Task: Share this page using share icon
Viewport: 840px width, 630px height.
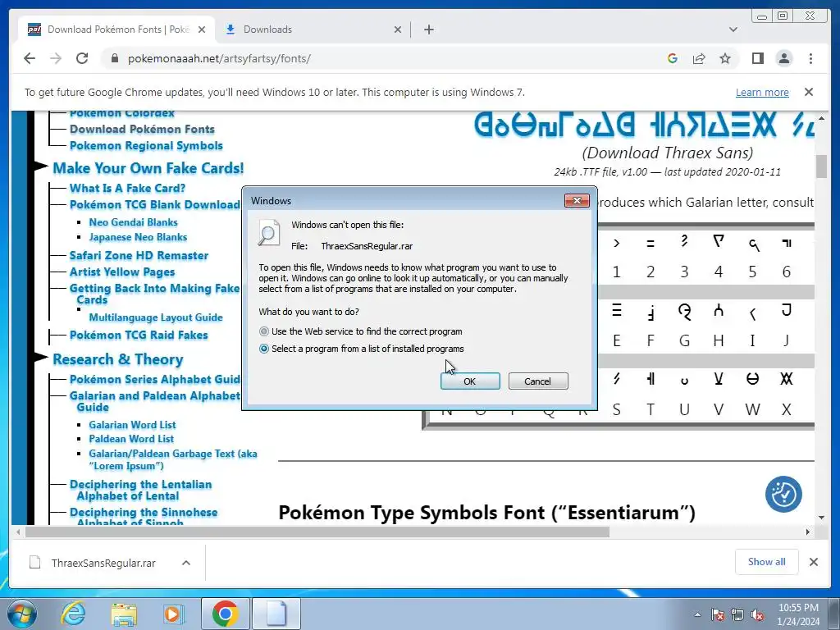Action: pos(699,58)
